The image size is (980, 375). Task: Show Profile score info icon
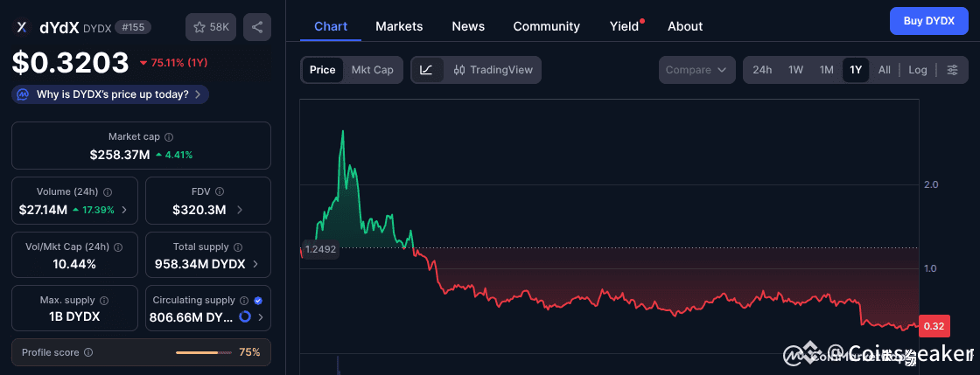click(88, 352)
